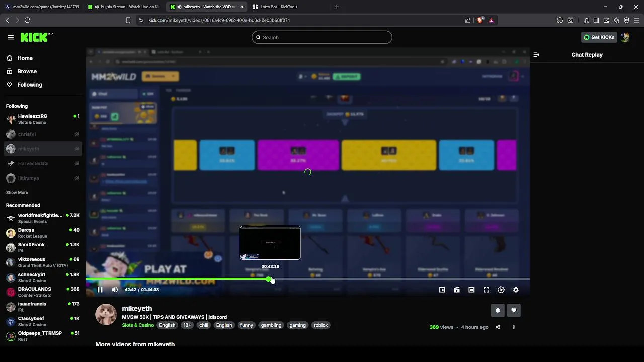Switch to mm2wild.com browser tab
The width and height of the screenshot is (644, 362).
pyautogui.click(x=43, y=7)
